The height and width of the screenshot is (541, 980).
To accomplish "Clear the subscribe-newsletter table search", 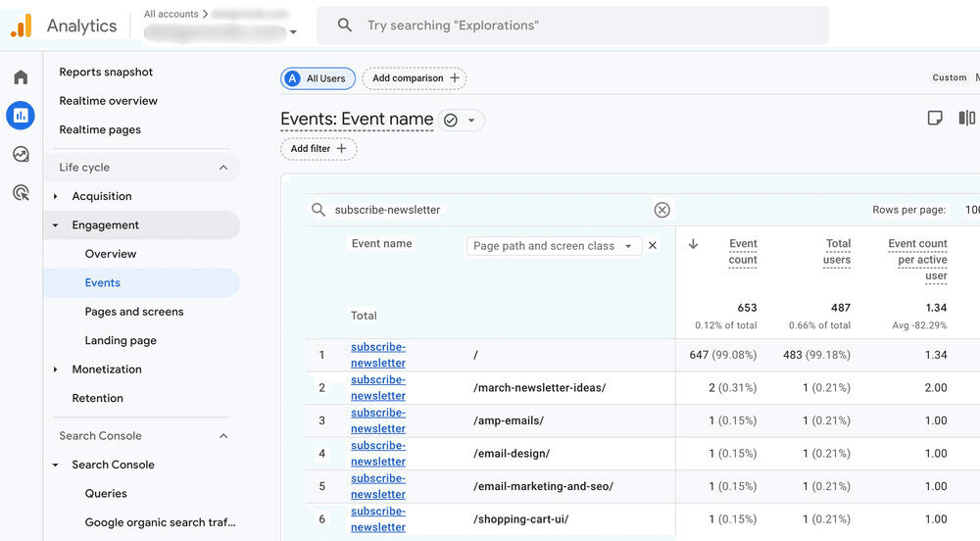I will pos(662,210).
